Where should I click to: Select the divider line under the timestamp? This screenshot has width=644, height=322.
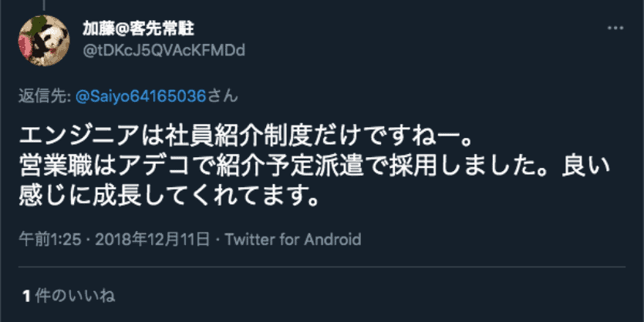point(322,267)
